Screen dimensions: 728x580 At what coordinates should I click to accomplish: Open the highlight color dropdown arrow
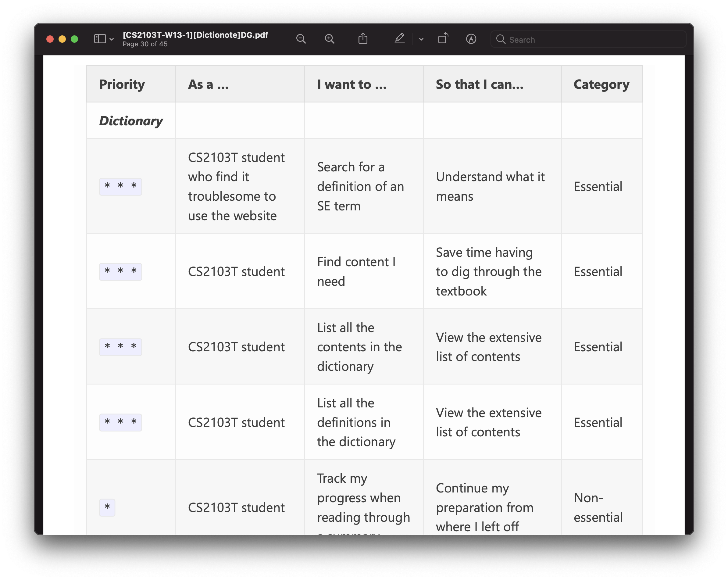pyautogui.click(x=421, y=40)
